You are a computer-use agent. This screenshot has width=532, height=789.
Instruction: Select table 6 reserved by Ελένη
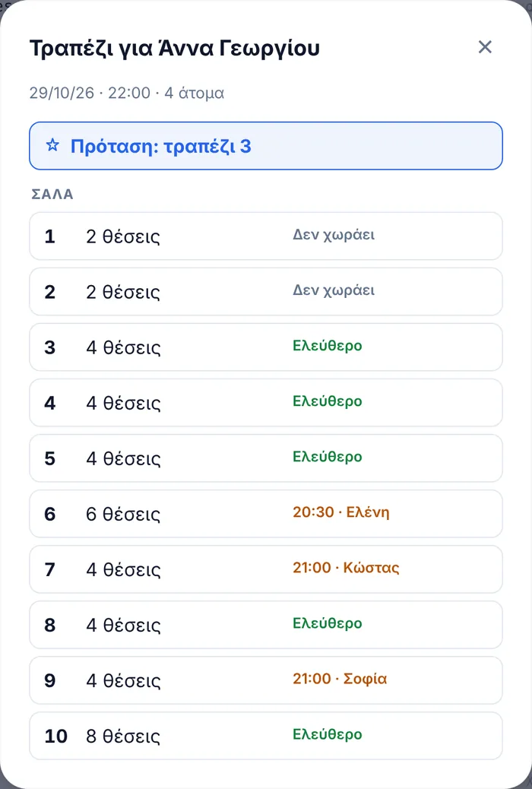pos(266,514)
